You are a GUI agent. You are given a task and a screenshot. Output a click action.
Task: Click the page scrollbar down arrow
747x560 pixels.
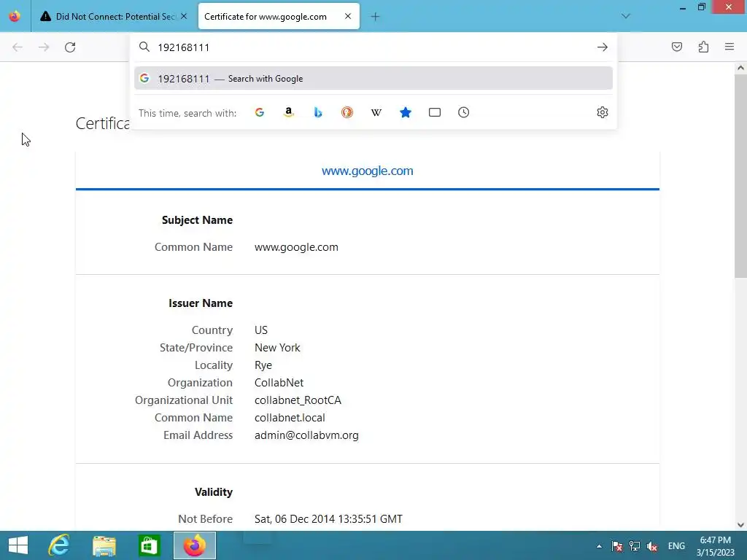click(740, 525)
